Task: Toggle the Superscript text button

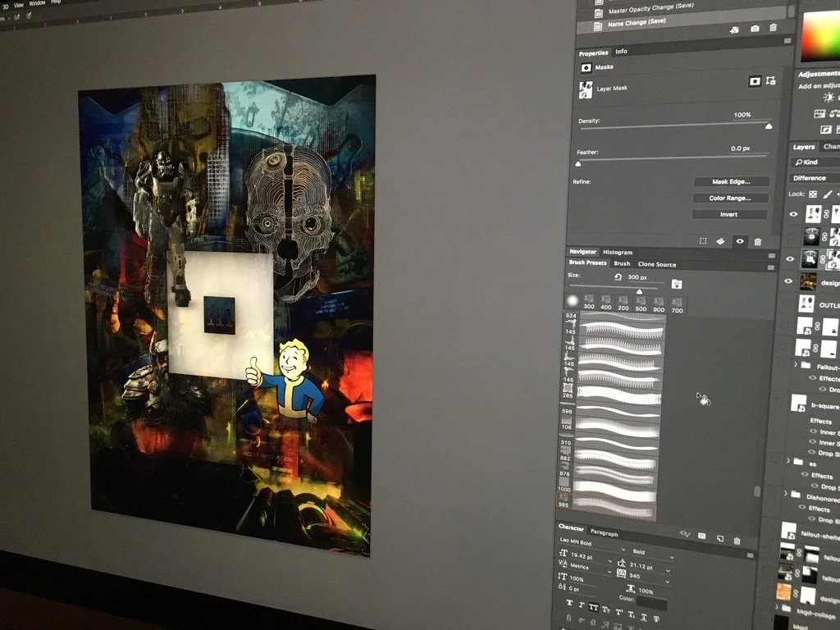Action: point(619,612)
